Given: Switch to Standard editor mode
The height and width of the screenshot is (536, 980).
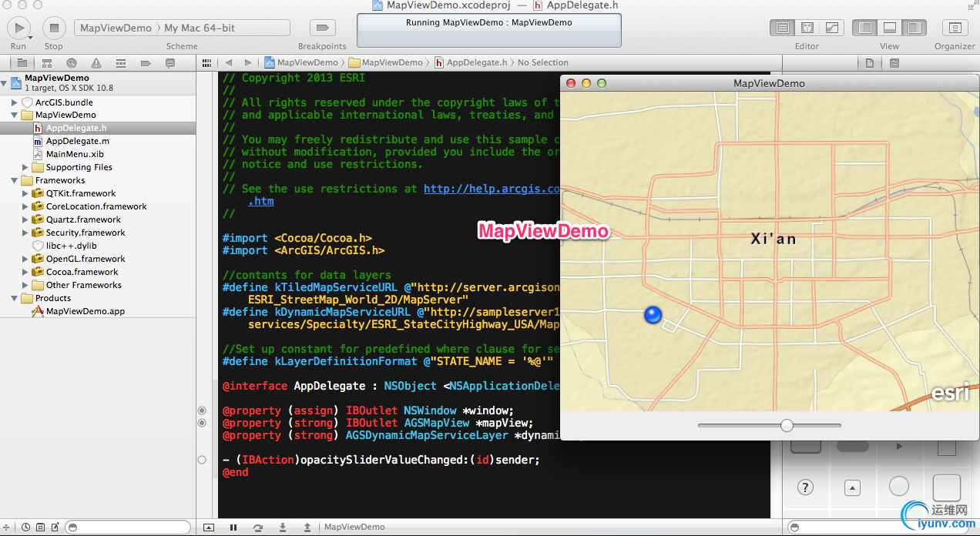Looking at the screenshot, I should click(x=783, y=28).
